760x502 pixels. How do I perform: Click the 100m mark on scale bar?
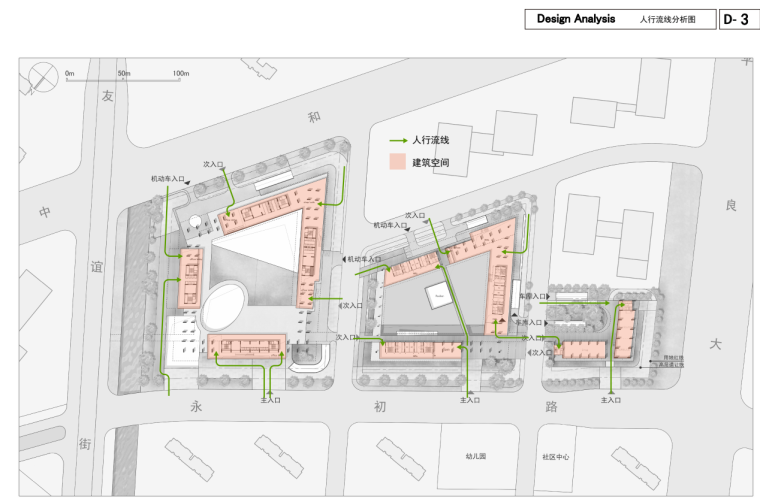point(181,74)
